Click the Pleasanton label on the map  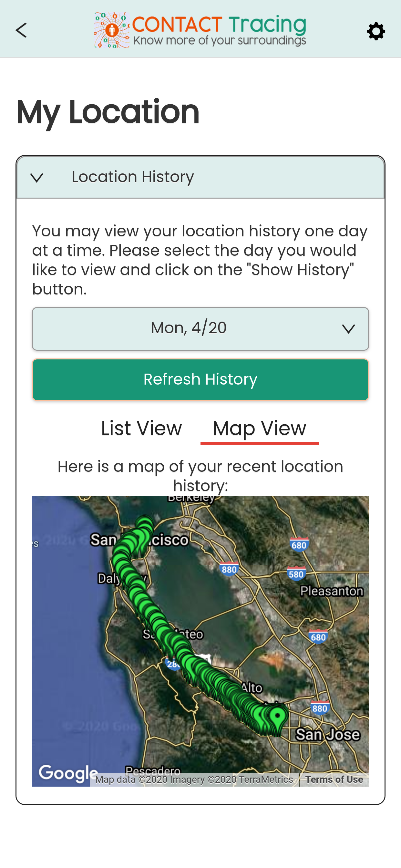coord(332,591)
